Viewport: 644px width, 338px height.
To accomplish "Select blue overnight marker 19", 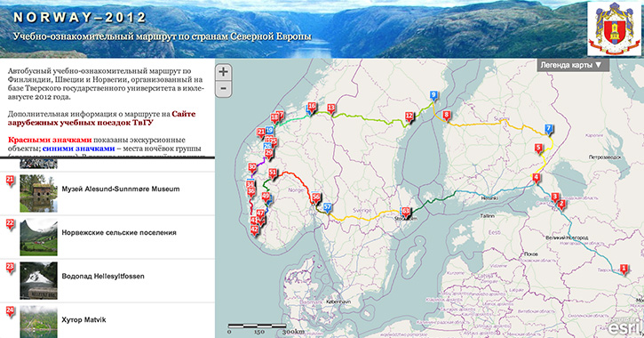I will pos(269,131).
